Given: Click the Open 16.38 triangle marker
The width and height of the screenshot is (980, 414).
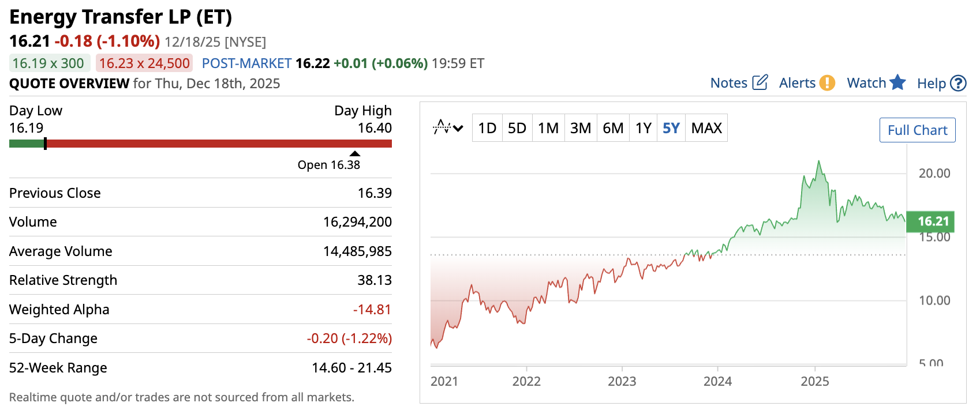Looking at the screenshot, I should [x=355, y=154].
